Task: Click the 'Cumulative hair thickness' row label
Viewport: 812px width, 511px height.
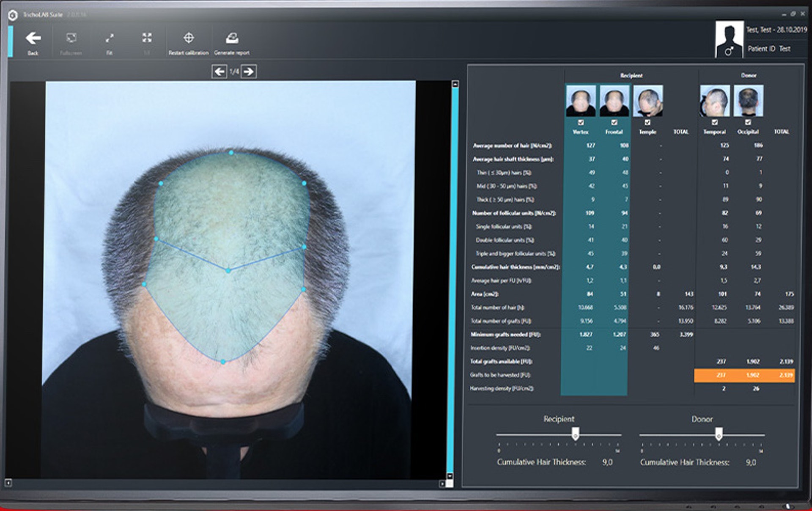Action: pyautogui.click(x=516, y=267)
